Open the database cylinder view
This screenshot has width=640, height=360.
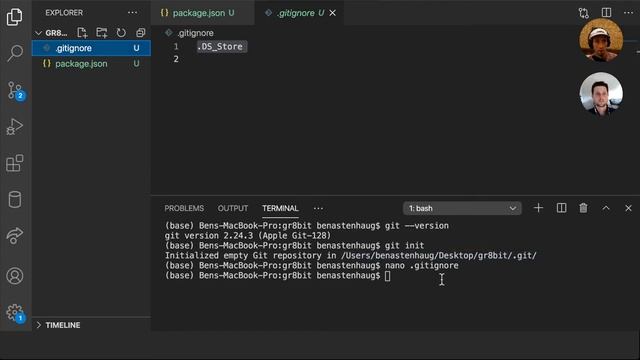pyautogui.click(x=15, y=200)
